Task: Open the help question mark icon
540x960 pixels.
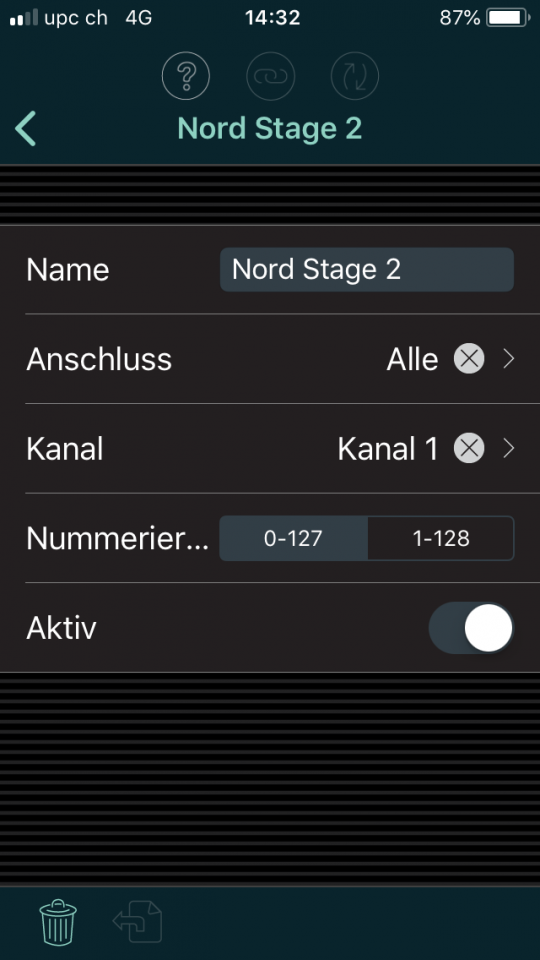Action: (186, 77)
